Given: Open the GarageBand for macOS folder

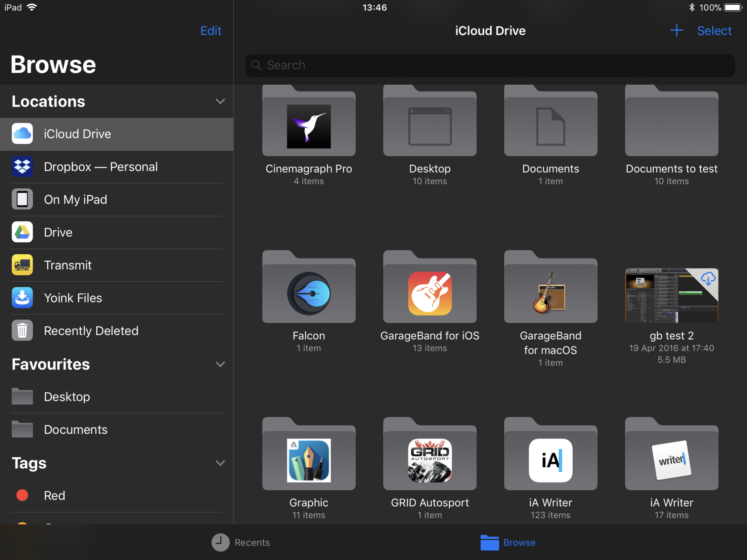Looking at the screenshot, I should click(551, 287).
